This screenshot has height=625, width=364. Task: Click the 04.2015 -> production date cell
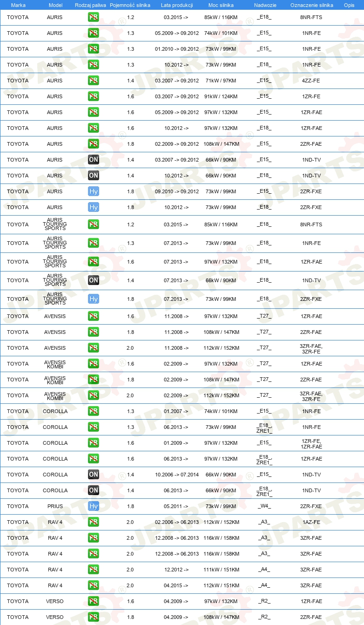tap(176, 585)
